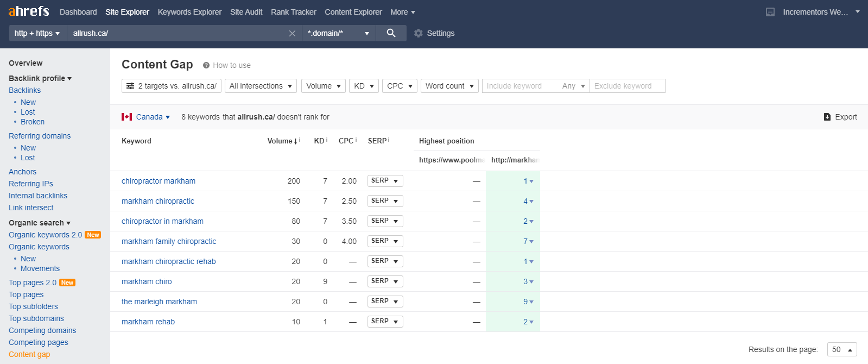
Task: Open the *.domain/* mode dropdown
Action: tap(339, 33)
